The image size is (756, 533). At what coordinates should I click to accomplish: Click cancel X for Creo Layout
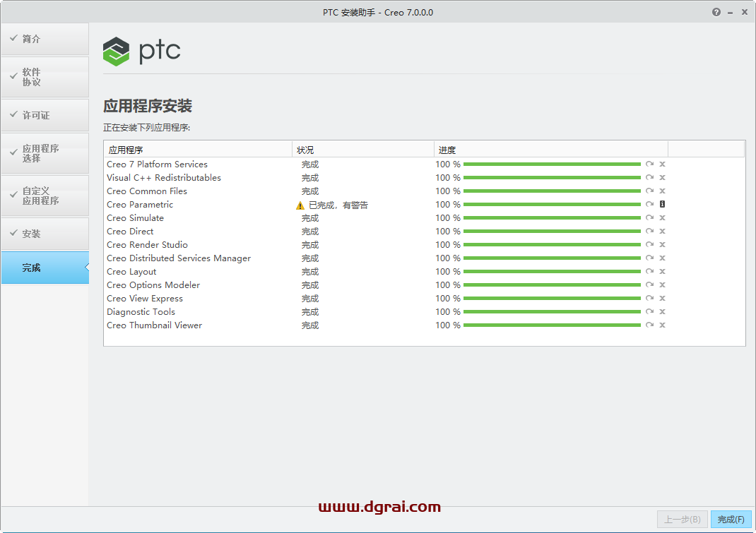point(663,271)
